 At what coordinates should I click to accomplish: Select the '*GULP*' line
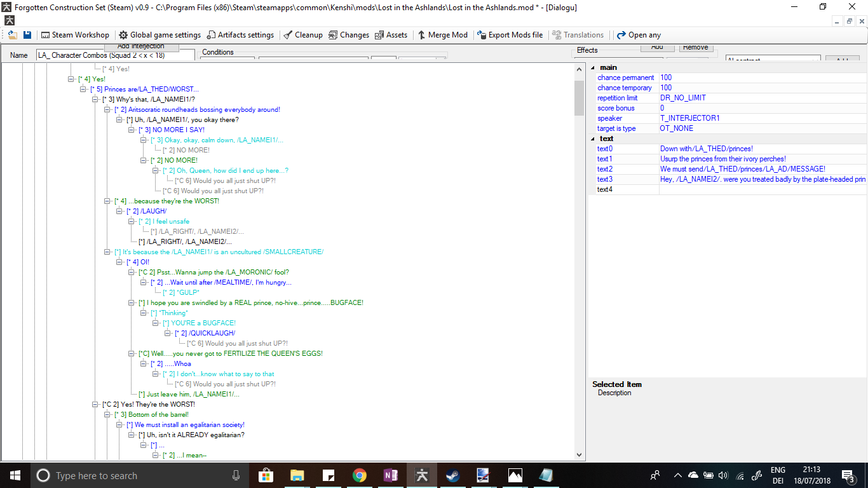tap(181, 292)
